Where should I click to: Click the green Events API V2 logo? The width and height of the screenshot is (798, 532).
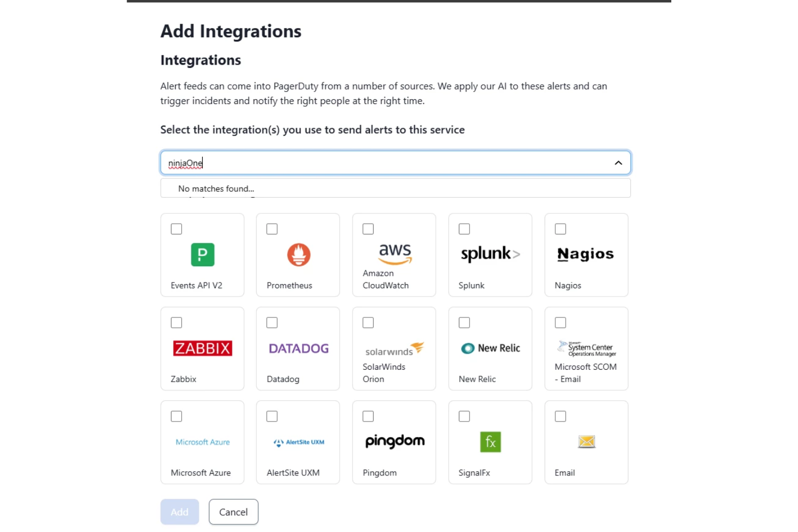[203, 254]
